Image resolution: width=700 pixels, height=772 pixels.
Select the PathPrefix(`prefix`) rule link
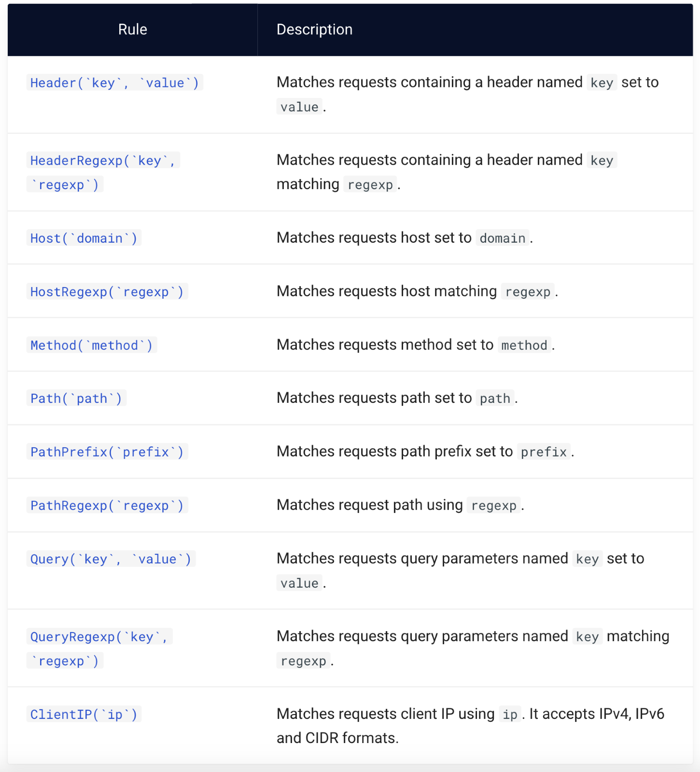107,452
